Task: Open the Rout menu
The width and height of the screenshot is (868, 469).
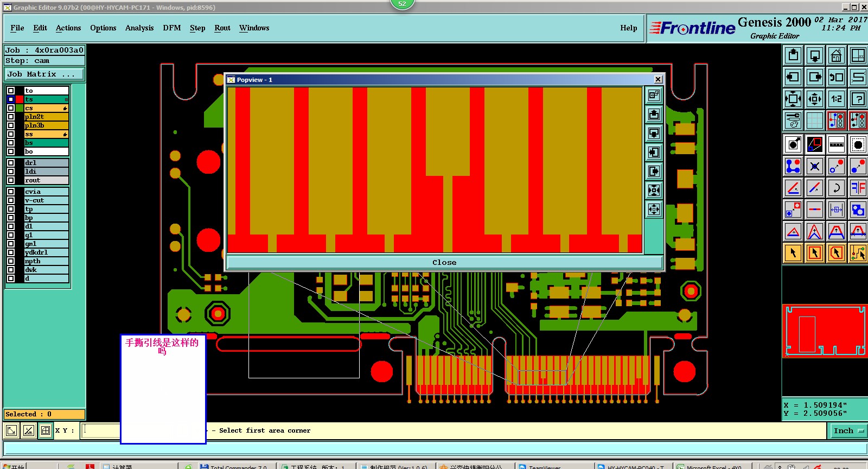Action: tap(222, 28)
